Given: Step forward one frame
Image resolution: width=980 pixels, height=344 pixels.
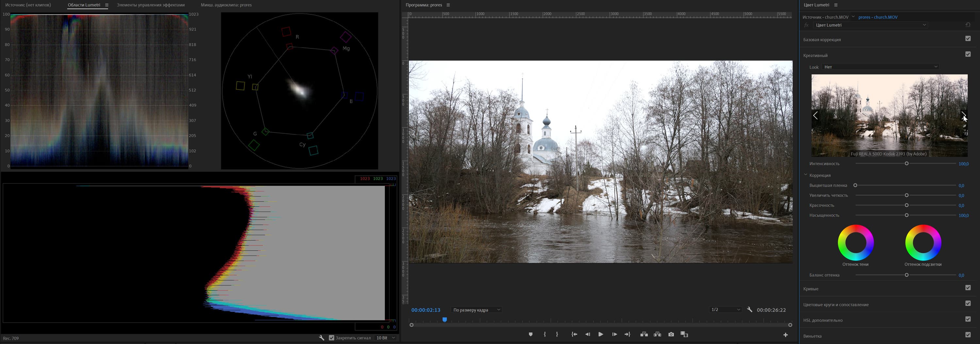Looking at the screenshot, I should point(614,334).
